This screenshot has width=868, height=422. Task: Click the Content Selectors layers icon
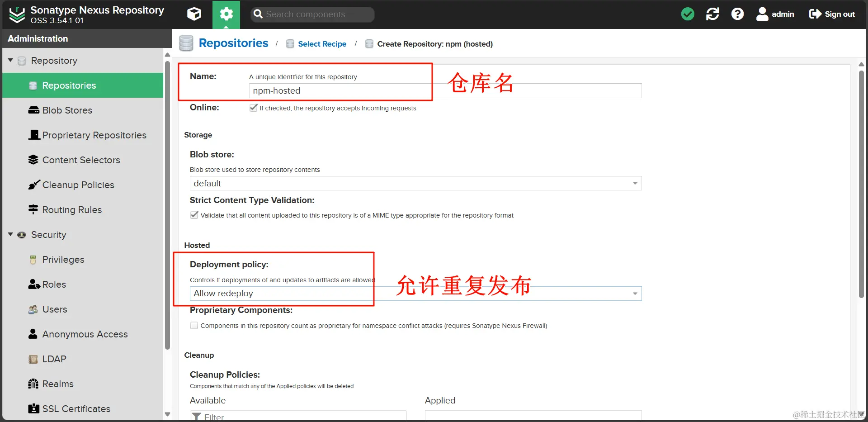click(33, 160)
